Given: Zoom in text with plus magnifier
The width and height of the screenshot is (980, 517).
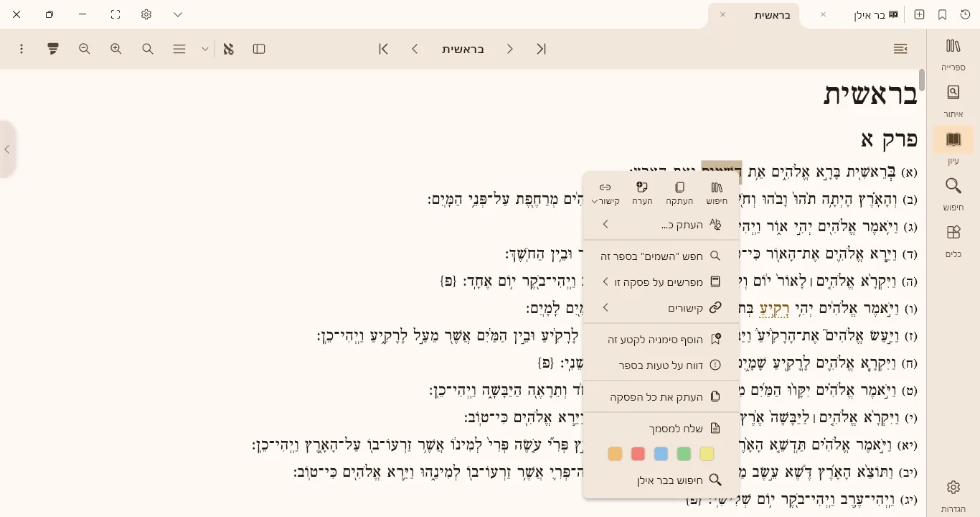Looking at the screenshot, I should tap(116, 49).
